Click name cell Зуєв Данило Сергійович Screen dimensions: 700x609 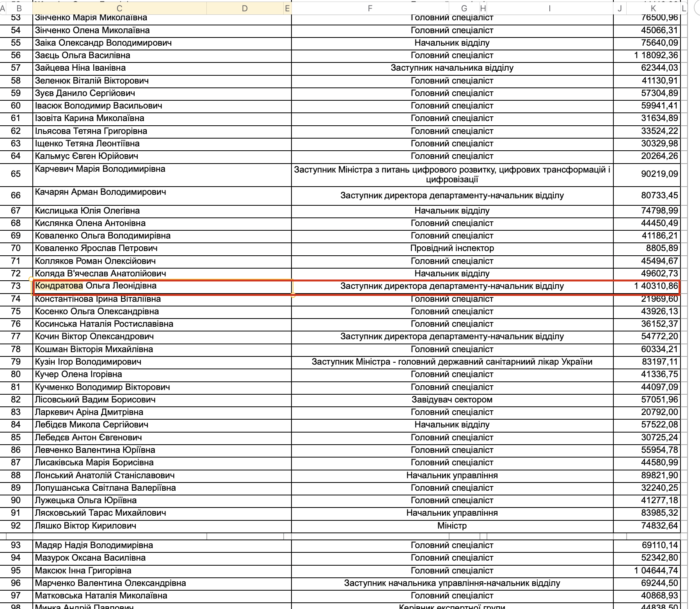pyautogui.click(x=162, y=93)
